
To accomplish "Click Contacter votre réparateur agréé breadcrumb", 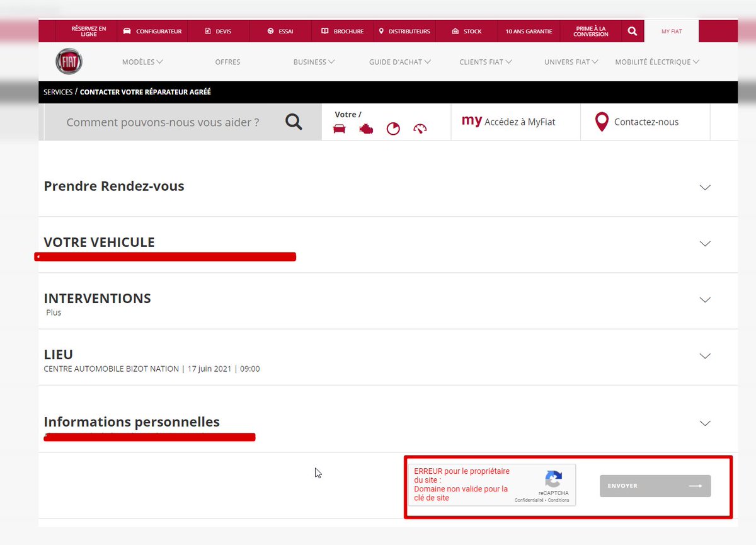I will click(x=146, y=92).
